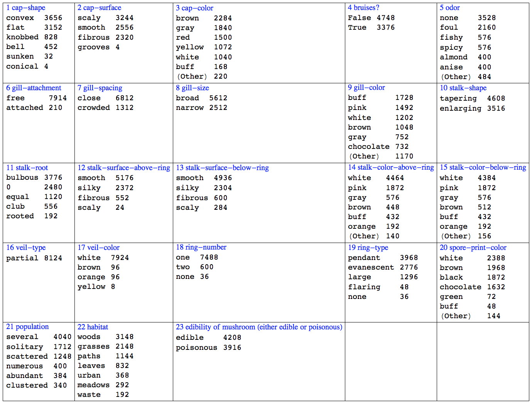The width and height of the screenshot is (532, 405).
Task: Select 'foul 2160' under odor
Action: (468, 27)
